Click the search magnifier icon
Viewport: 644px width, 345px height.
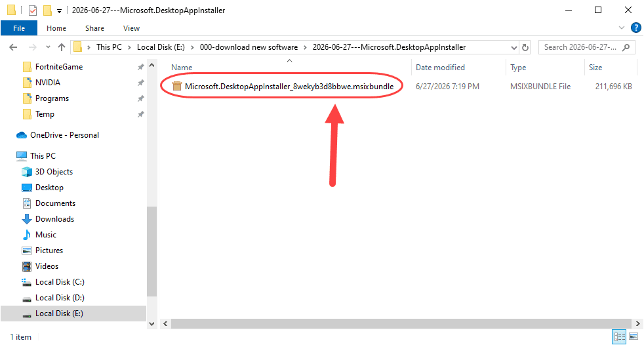pyautogui.click(x=626, y=48)
